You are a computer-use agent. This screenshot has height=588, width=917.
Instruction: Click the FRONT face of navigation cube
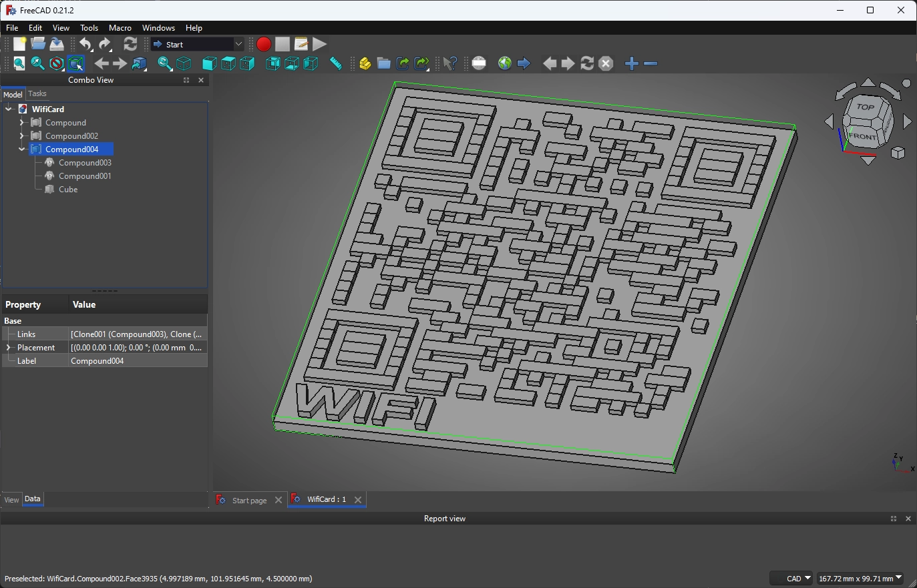coord(862,136)
